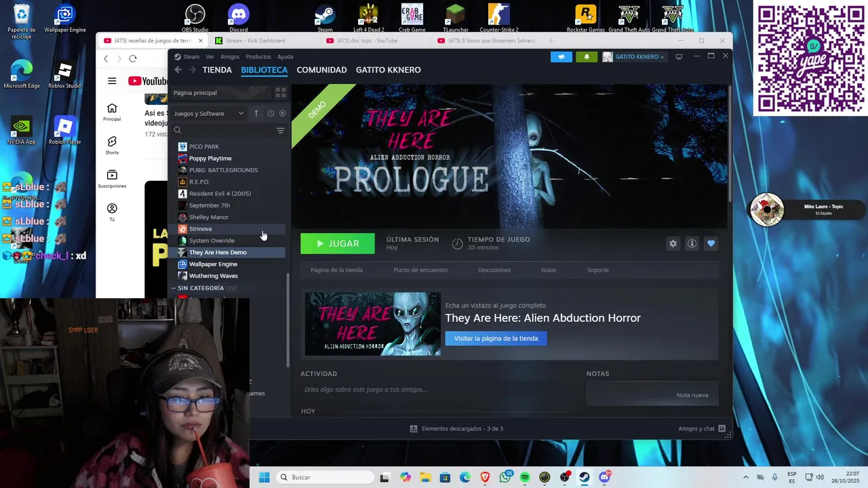Image resolution: width=868 pixels, height=488 pixels.
Task: Open the Juegos y Software dropdown
Action: pos(208,113)
